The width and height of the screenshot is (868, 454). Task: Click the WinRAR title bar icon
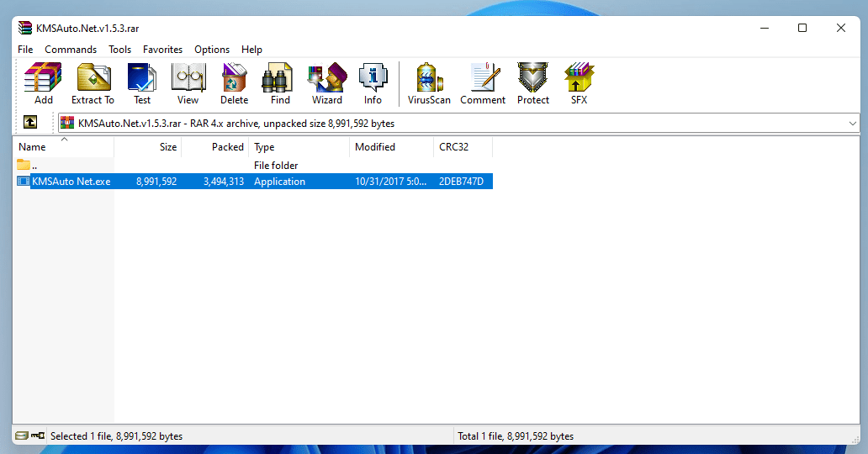tap(25, 28)
